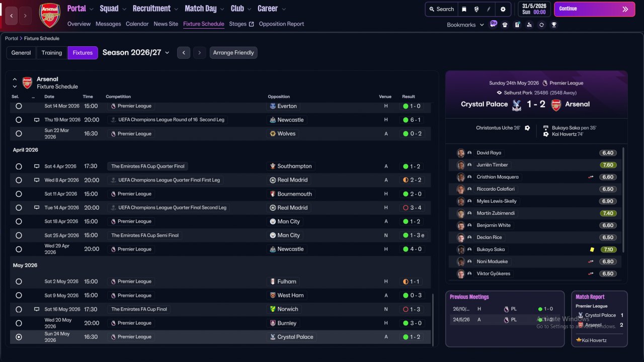Click the fixture list vertical scrollbar
The width and height of the screenshot is (644, 362).
coord(433,319)
